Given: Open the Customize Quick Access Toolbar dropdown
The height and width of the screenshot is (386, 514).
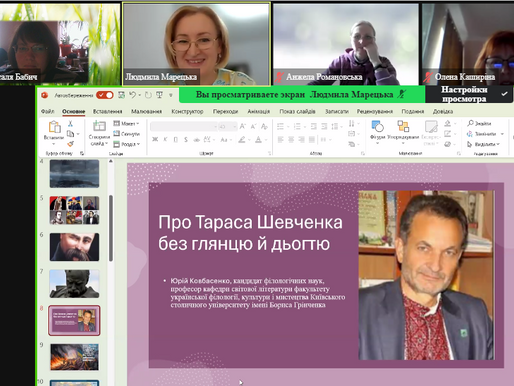Looking at the screenshot, I should [171, 95].
